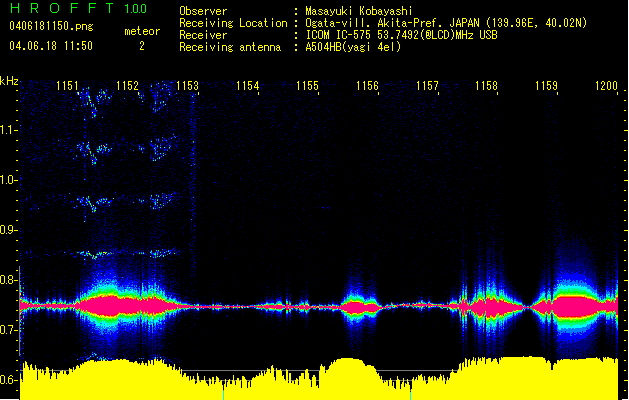Click the Receiving Location label
Viewport: 629px width, 400px height.
click(233, 23)
